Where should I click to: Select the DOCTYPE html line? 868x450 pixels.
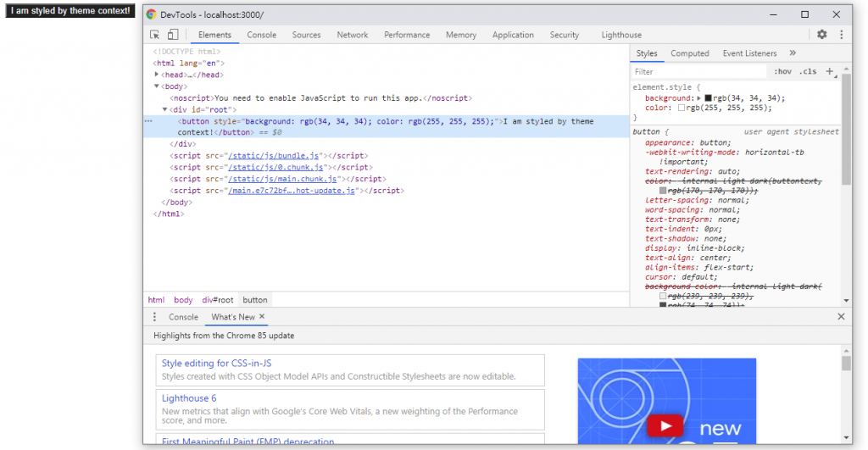click(186, 52)
